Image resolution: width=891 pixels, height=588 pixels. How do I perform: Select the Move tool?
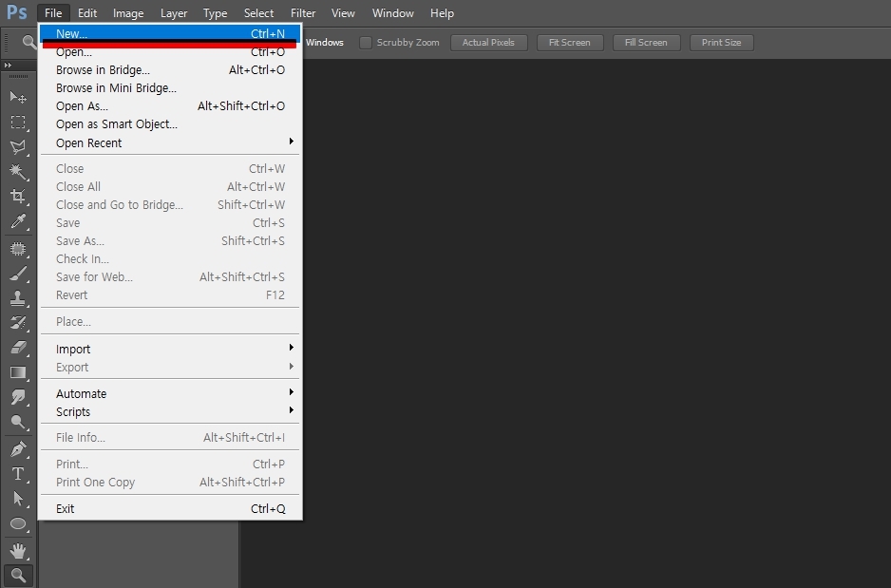(x=18, y=97)
